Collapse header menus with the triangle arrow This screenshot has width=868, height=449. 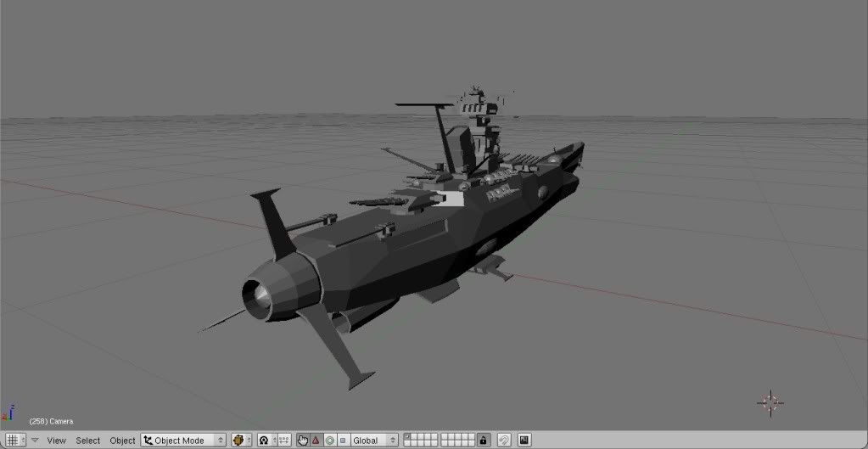click(35, 441)
